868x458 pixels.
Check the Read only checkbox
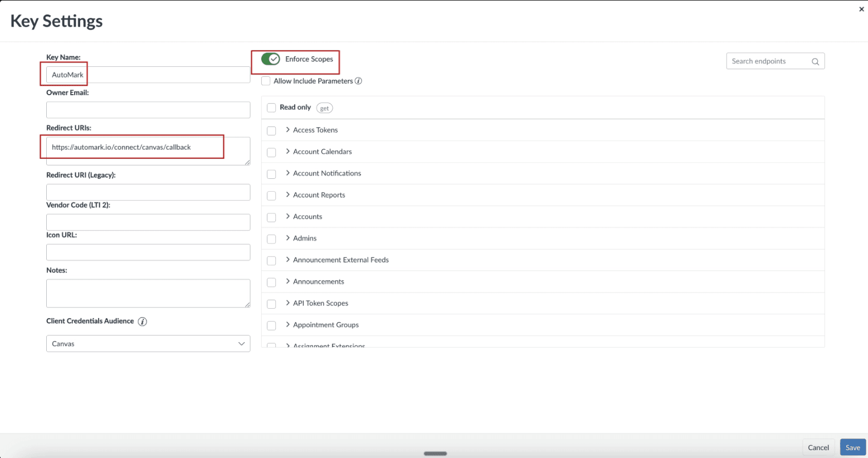(271, 108)
